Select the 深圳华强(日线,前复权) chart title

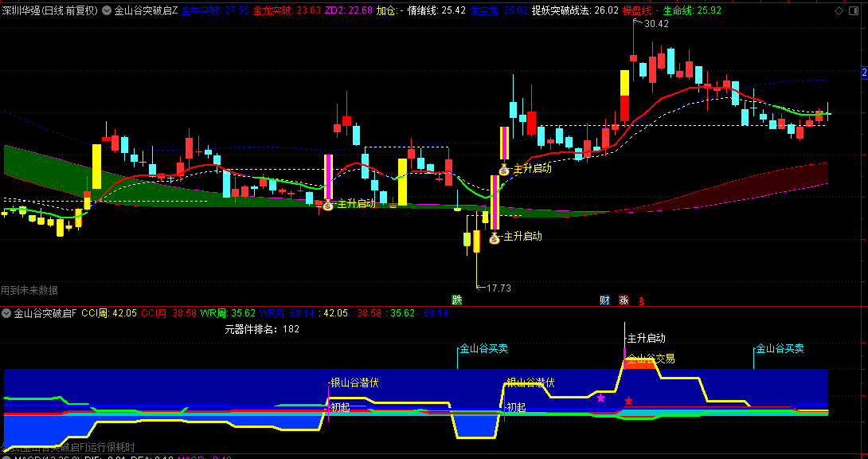[x=49, y=10]
